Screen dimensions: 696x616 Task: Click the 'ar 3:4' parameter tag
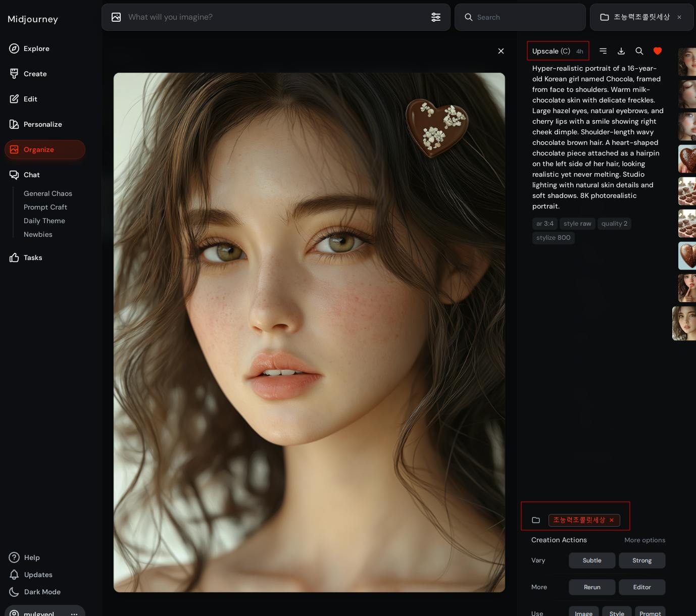(545, 224)
